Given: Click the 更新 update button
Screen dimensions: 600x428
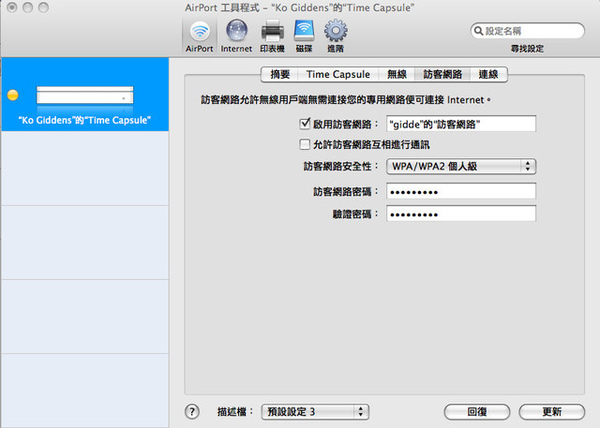Looking at the screenshot, I should click(x=552, y=412).
